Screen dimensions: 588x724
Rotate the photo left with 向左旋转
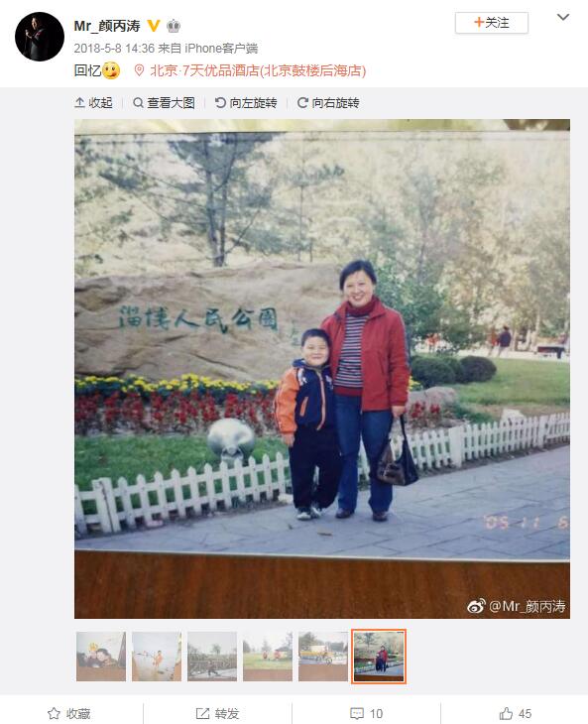(246, 102)
